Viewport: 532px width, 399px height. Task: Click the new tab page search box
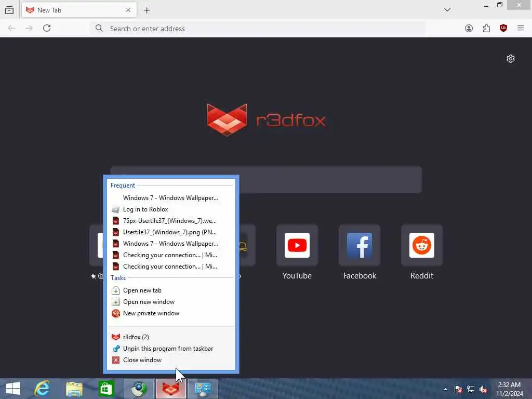(265, 179)
